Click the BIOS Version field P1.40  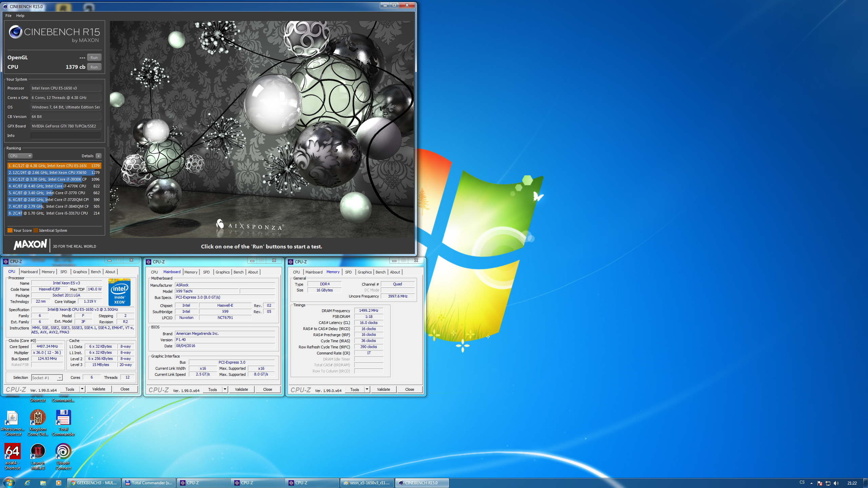pyautogui.click(x=225, y=340)
